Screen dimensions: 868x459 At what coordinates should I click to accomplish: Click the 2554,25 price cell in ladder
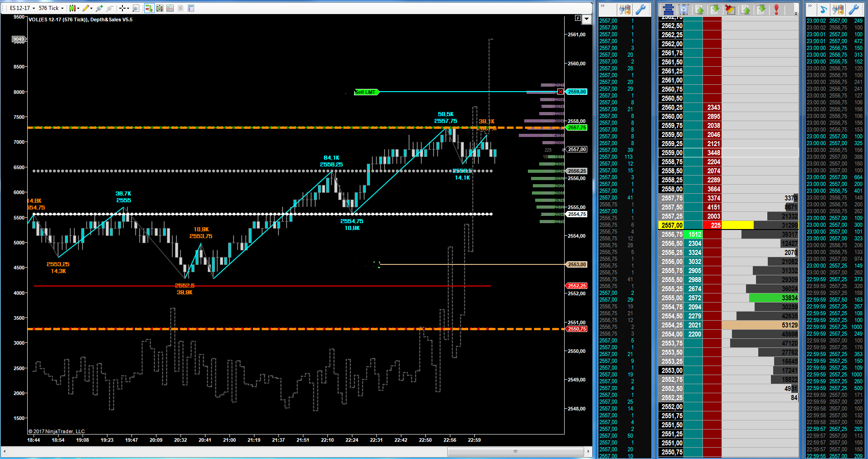click(671, 325)
